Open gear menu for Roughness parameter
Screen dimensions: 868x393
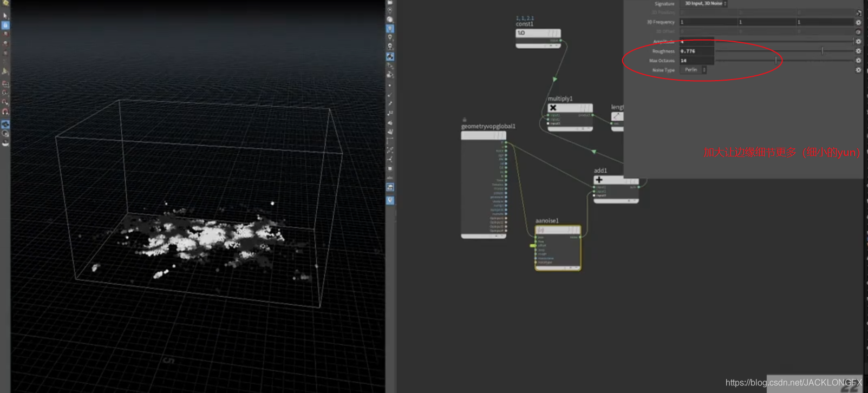(858, 51)
